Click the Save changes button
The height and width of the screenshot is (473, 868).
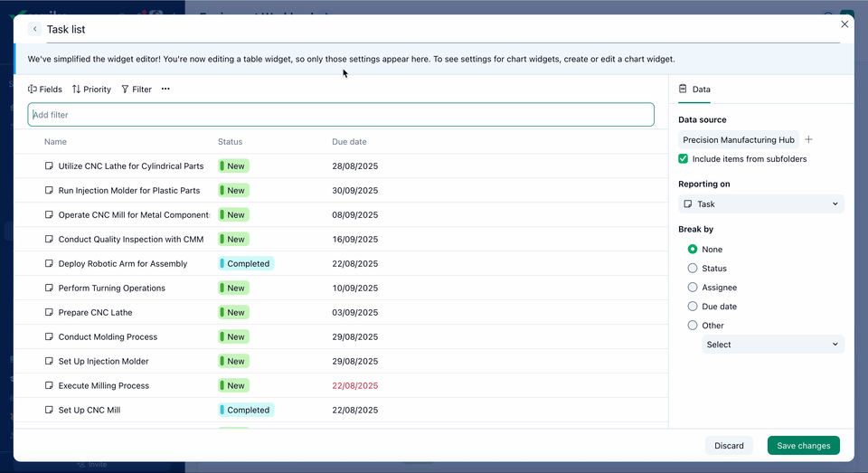coord(803,446)
